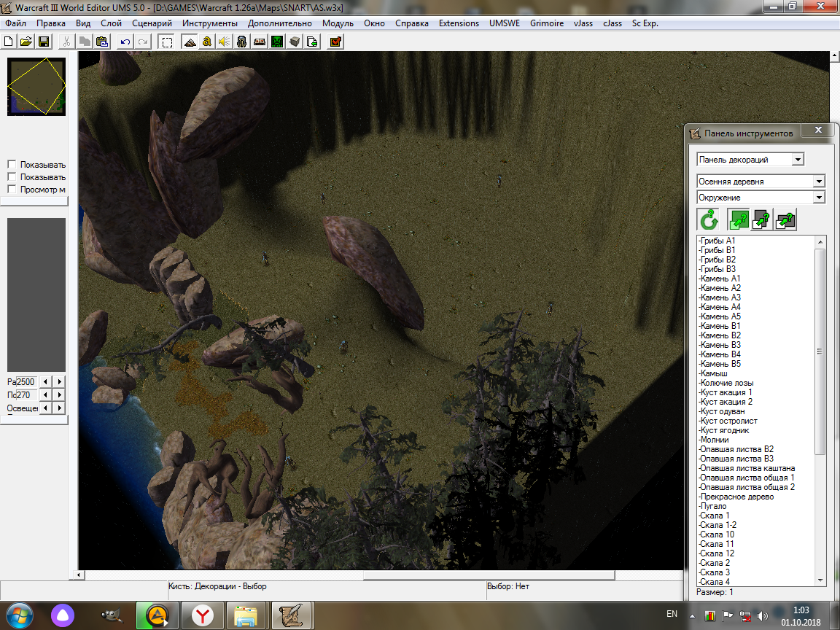The height and width of the screenshot is (630, 840).
Task: Toggle the upper 'Показывать' checkbox
Action: (x=12, y=165)
